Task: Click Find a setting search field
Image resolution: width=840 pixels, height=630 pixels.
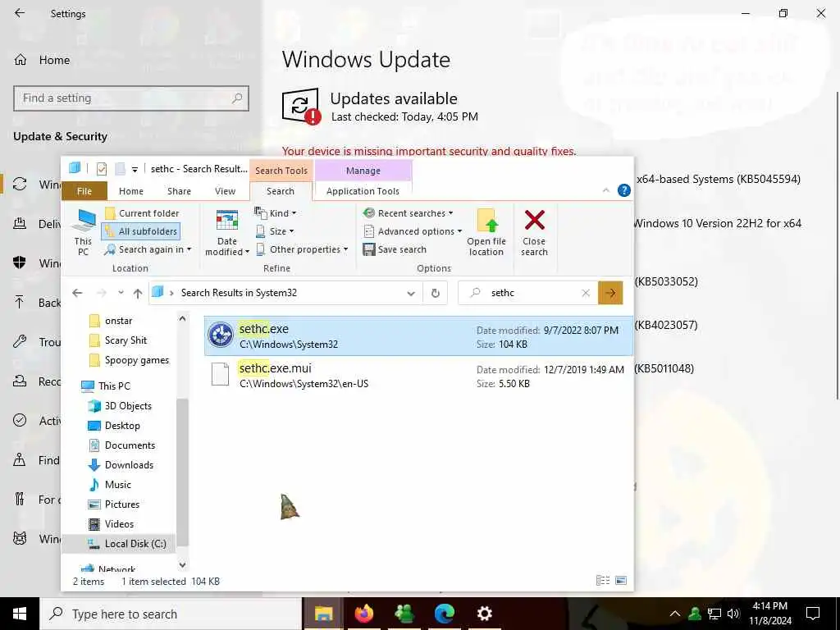Action: (131, 98)
